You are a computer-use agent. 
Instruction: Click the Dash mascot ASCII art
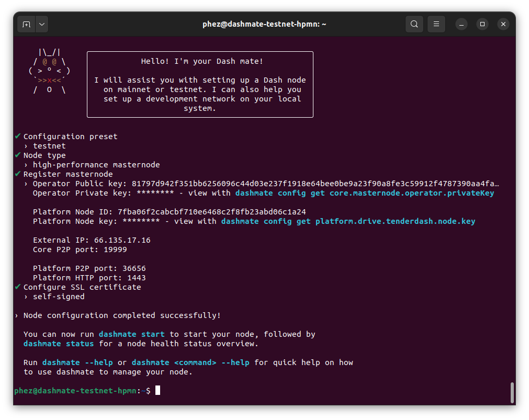(49, 71)
